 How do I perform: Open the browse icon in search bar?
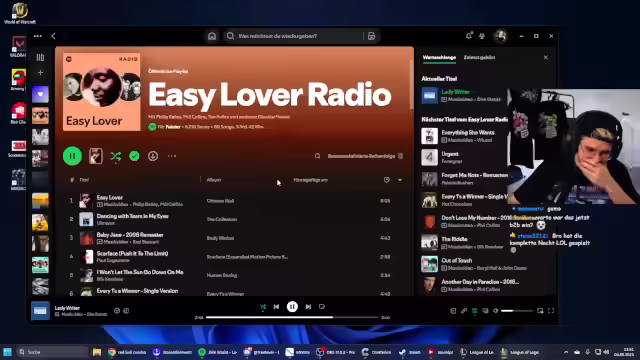(371, 36)
